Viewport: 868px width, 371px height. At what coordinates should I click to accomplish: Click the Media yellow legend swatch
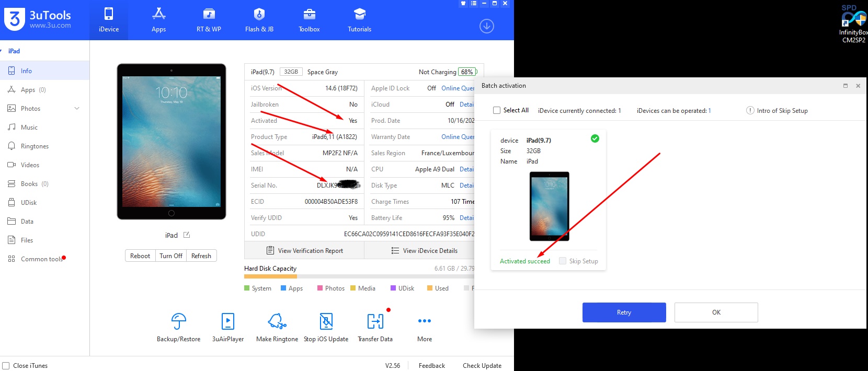coord(353,288)
